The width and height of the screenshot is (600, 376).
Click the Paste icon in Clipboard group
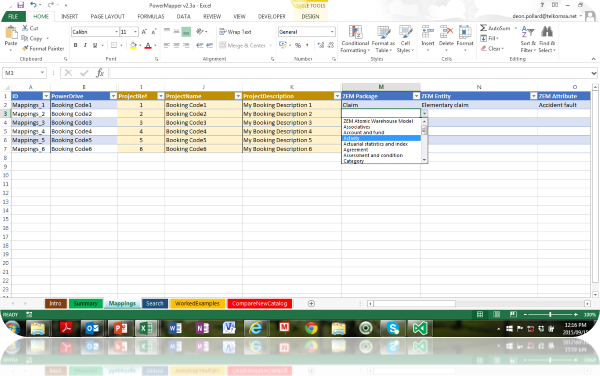[11, 33]
